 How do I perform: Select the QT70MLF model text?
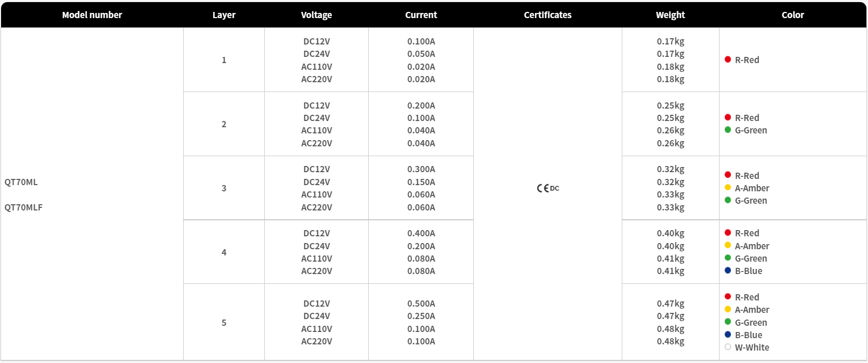click(24, 207)
